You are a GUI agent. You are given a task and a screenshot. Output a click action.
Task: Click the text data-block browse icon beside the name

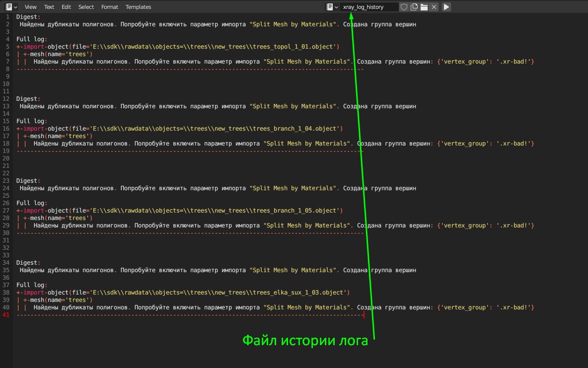tap(330, 6)
